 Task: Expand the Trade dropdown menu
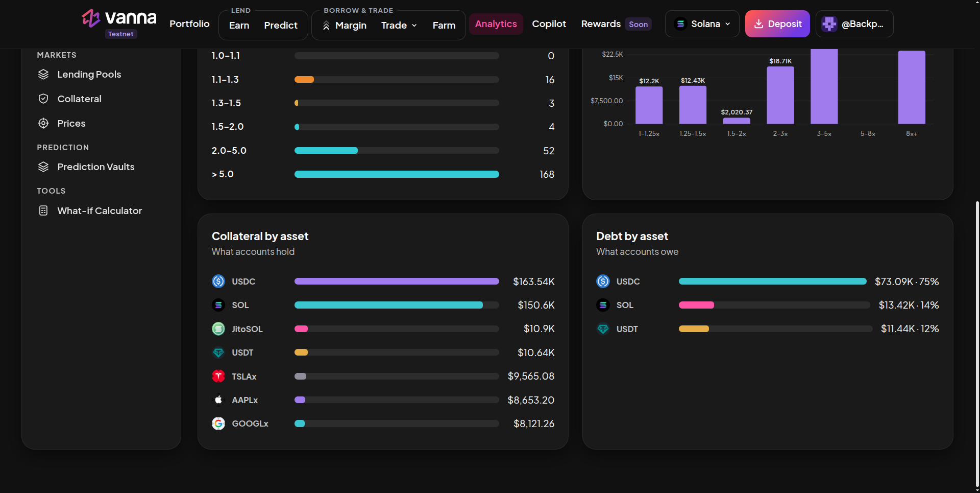[x=399, y=26]
